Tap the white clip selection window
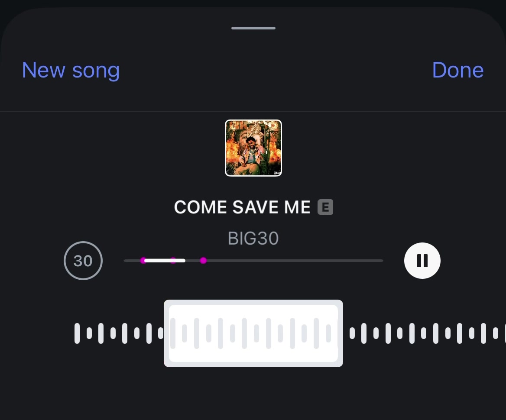This screenshot has height=420, width=506. (253, 333)
